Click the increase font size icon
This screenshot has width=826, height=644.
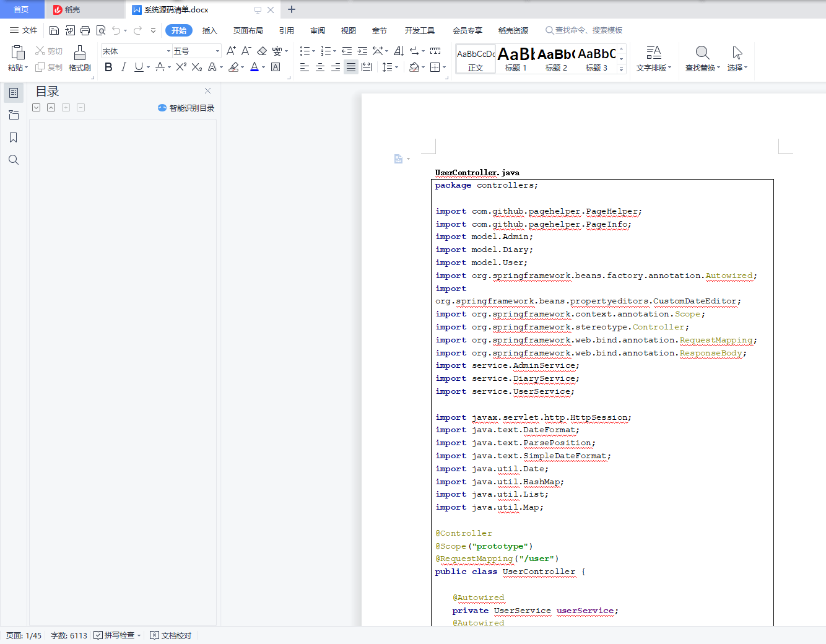click(230, 51)
